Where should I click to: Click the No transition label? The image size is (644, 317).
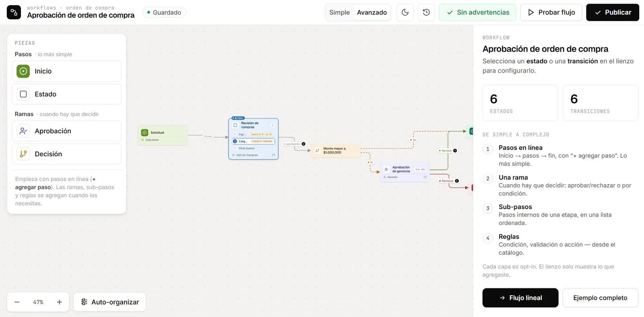413,140
